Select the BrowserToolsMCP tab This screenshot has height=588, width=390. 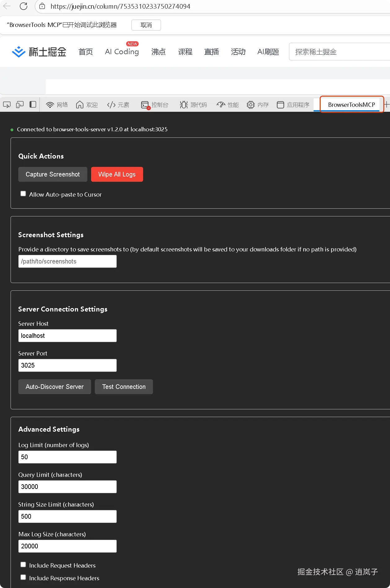click(x=352, y=105)
